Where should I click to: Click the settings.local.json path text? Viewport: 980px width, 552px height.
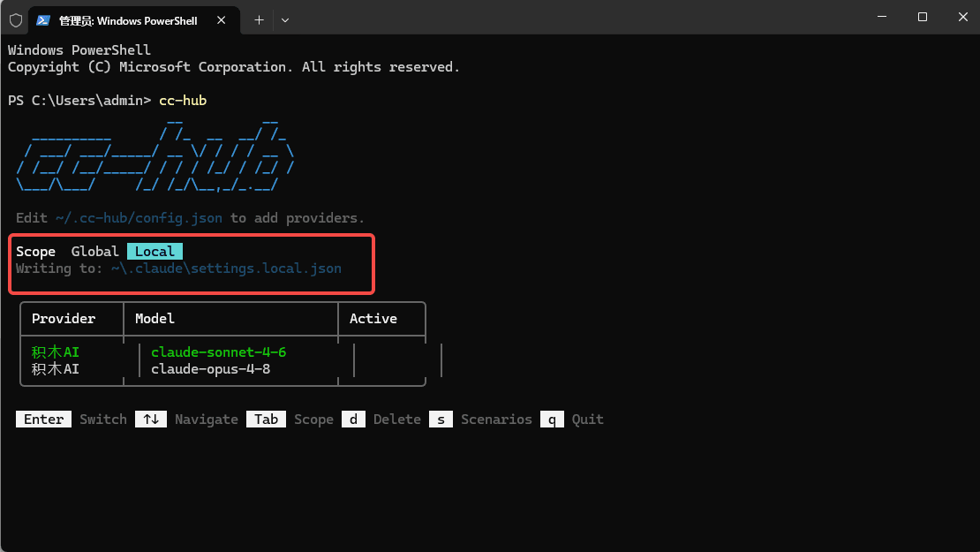click(226, 268)
